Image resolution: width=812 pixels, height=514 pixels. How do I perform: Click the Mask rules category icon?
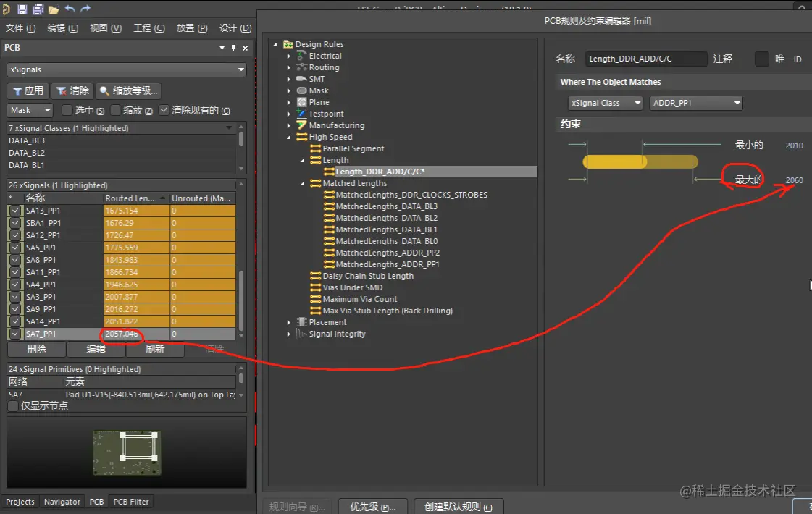coord(301,90)
